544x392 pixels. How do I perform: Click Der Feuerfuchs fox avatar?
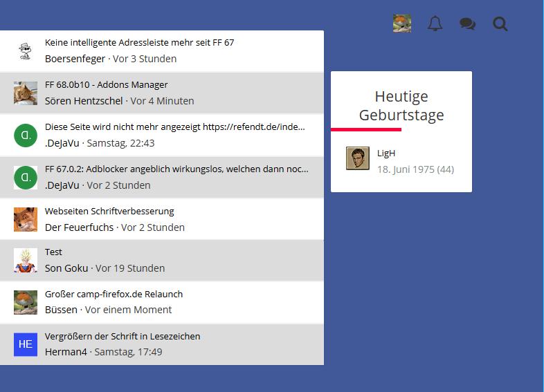26,220
